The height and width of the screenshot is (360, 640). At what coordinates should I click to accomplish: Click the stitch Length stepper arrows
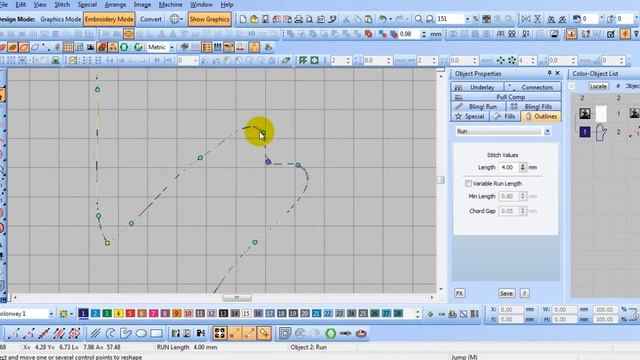(x=523, y=167)
